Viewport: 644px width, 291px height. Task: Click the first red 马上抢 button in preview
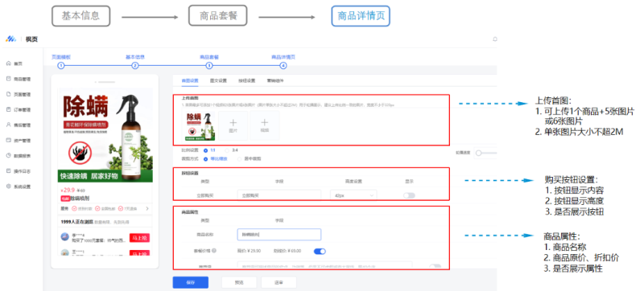click(139, 238)
